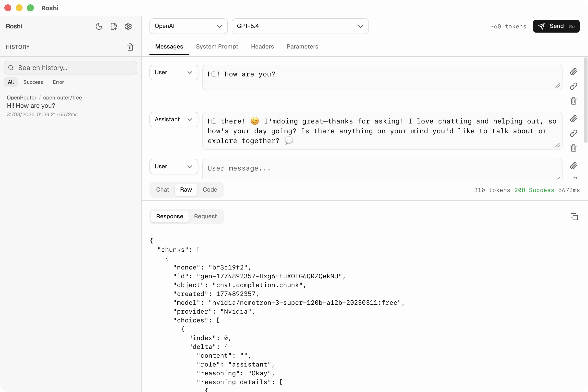Click the new request file icon
Viewport: 588px width, 392px height.
pyautogui.click(x=113, y=26)
